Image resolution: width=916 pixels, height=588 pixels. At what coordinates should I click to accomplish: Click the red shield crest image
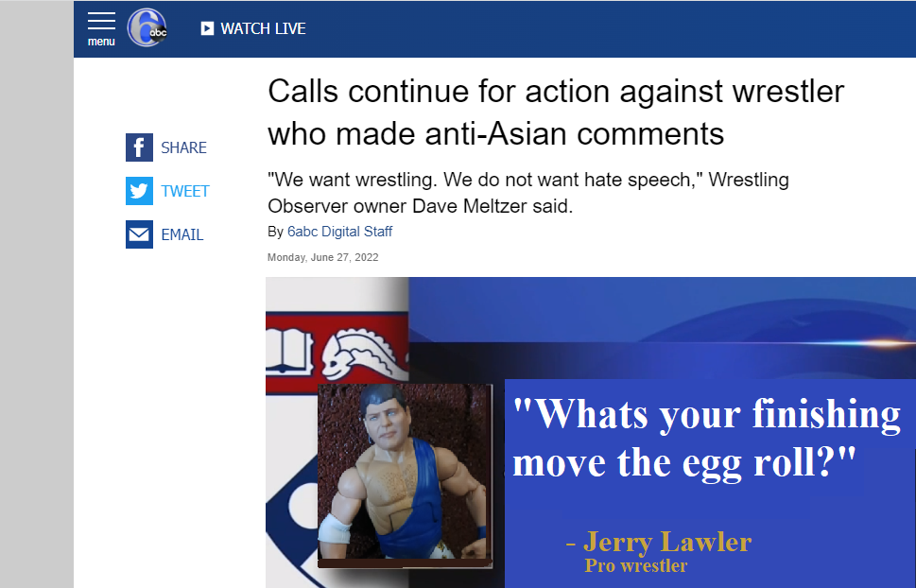click(x=337, y=353)
